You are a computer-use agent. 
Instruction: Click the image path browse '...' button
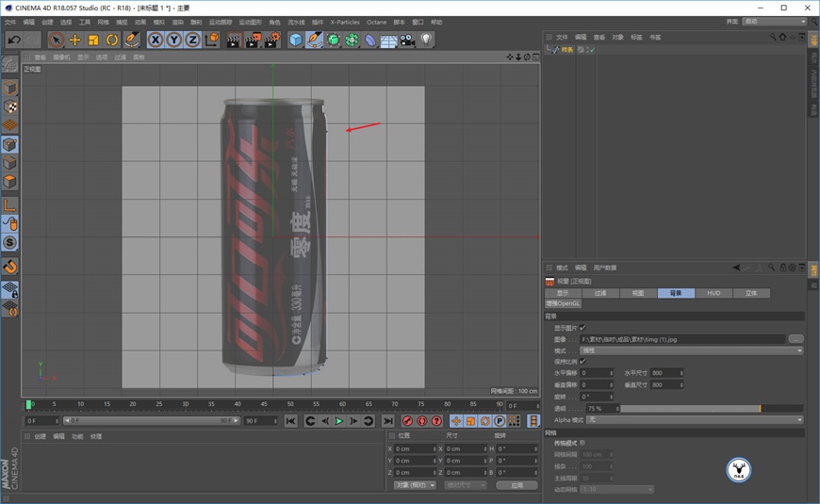(795, 339)
